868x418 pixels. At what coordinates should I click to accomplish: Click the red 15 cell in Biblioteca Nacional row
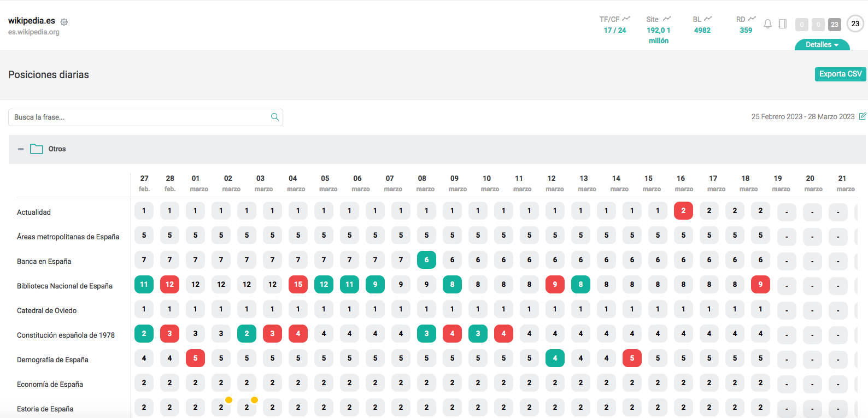(x=298, y=284)
